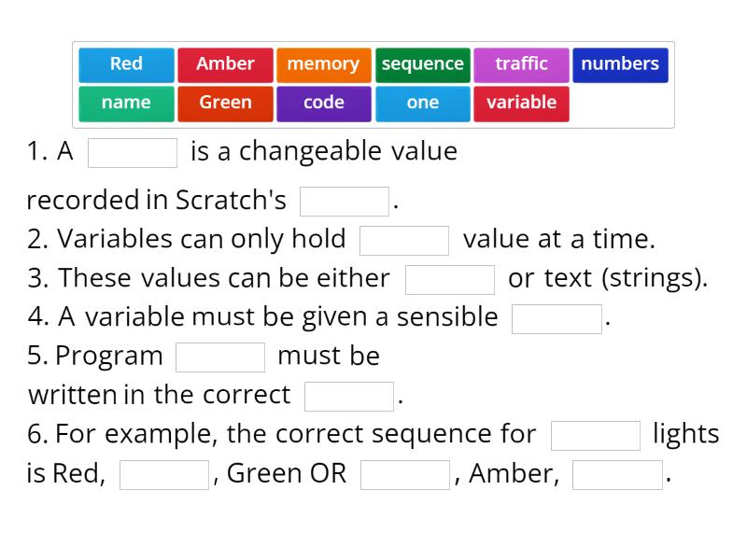The width and height of the screenshot is (747, 560).
Task: Click the blank after "5. Program"
Action: [221, 357]
